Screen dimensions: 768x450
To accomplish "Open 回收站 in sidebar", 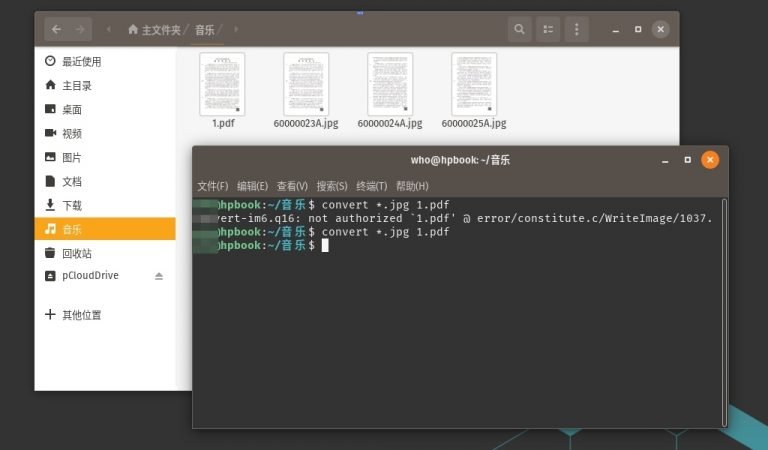I will 105,253.
